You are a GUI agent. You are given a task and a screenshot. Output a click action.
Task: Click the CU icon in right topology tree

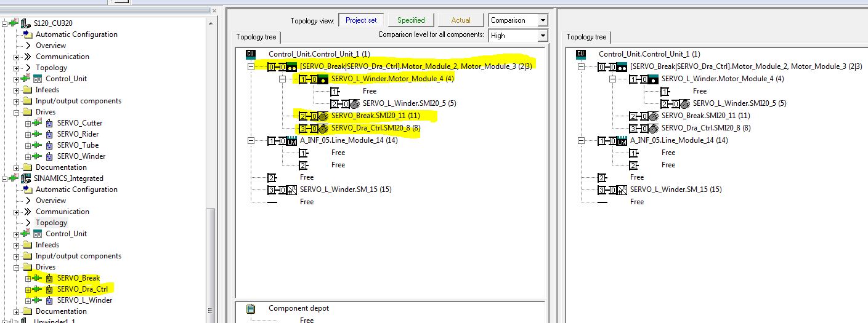(x=580, y=54)
